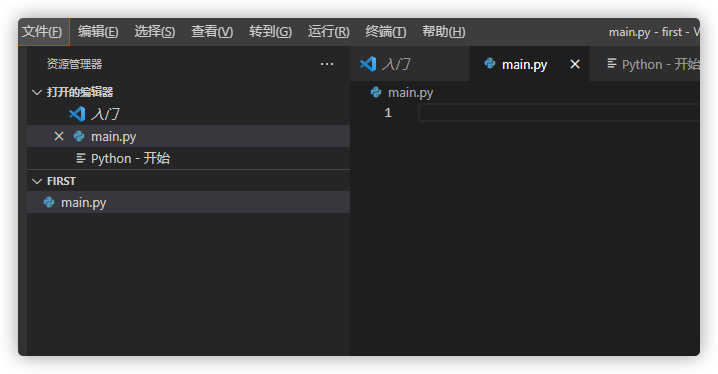Click the Python icon in the breadcrumb
The image size is (718, 374).
[x=376, y=92]
